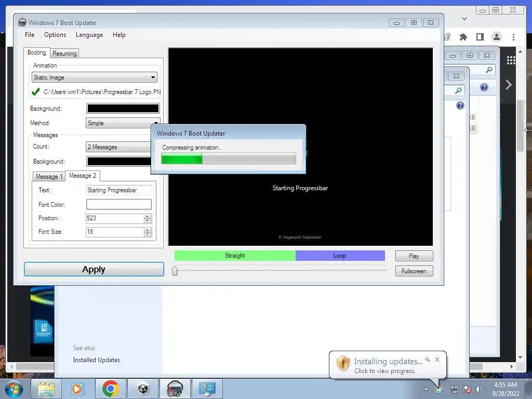This screenshot has width=532, height=399.
Task: Click the Compressing animation progress bar
Action: 229,158
